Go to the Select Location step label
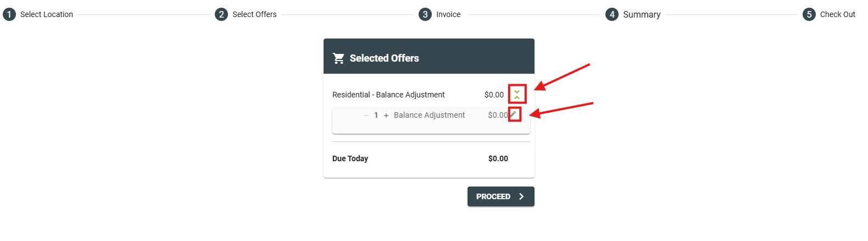The image size is (868, 241). (47, 14)
